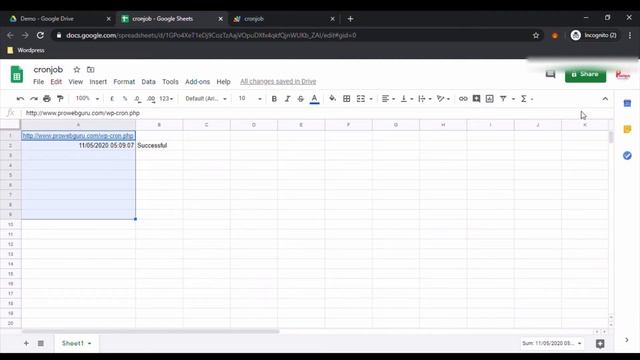Open the Tools menu
The height and width of the screenshot is (360, 640).
coord(170,82)
